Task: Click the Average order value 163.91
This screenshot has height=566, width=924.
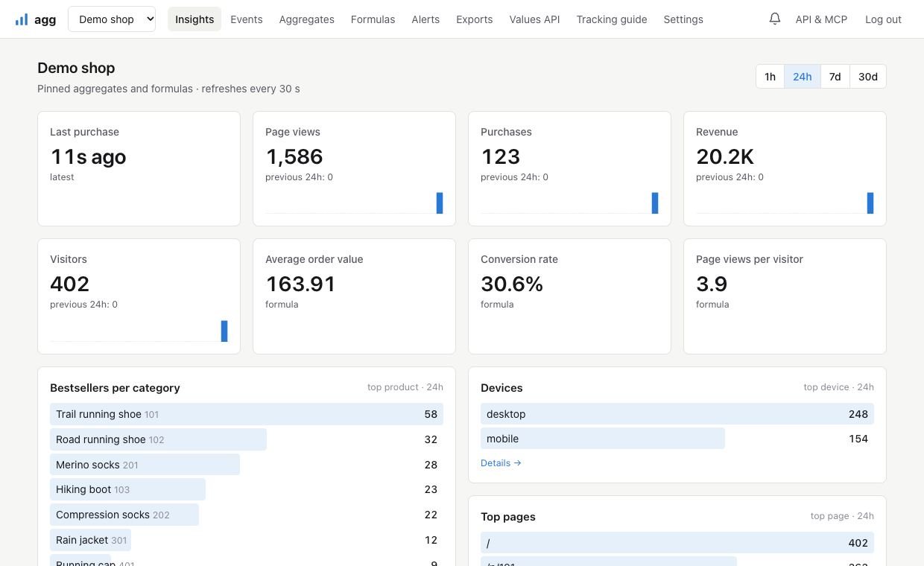Action: click(x=300, y=284)
